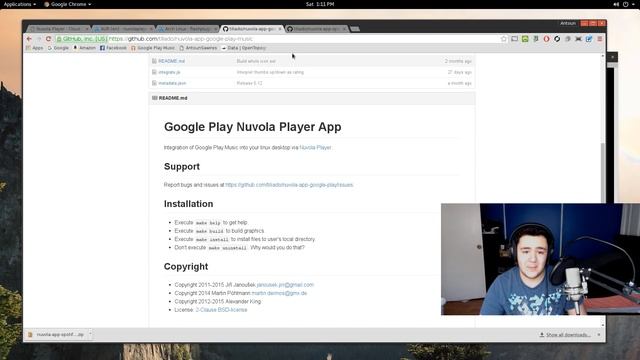640x360 pixels.
Task: Switch to the Nuvola Player tab
Action: [x=58, y=29]
